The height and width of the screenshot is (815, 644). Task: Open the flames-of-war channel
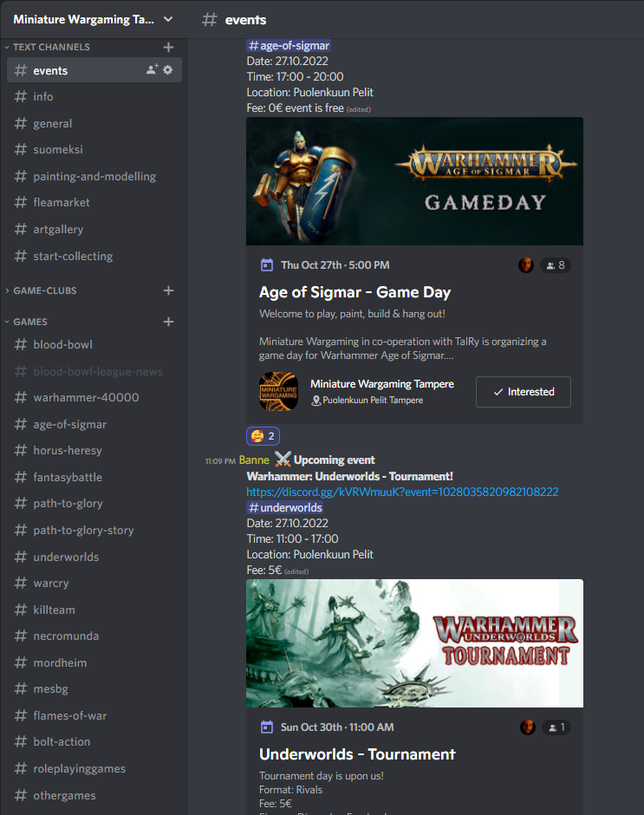(94, 715)
